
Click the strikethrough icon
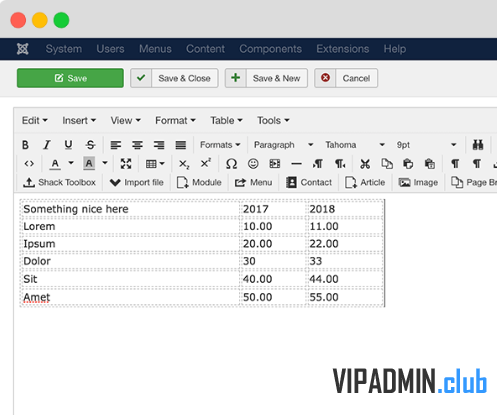[x=90, y=145]
